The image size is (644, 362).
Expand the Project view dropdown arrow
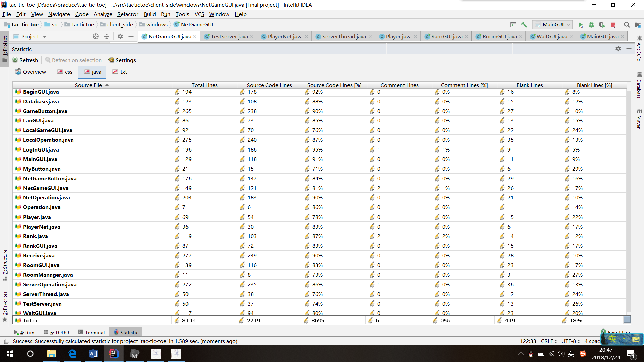coord(45,37)
